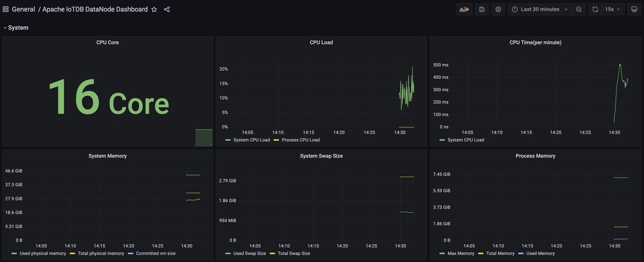Viewport: 644px width, 262px height.
Task: Open the CPU Load panel title menu
Action: click(x=321, y=42)
